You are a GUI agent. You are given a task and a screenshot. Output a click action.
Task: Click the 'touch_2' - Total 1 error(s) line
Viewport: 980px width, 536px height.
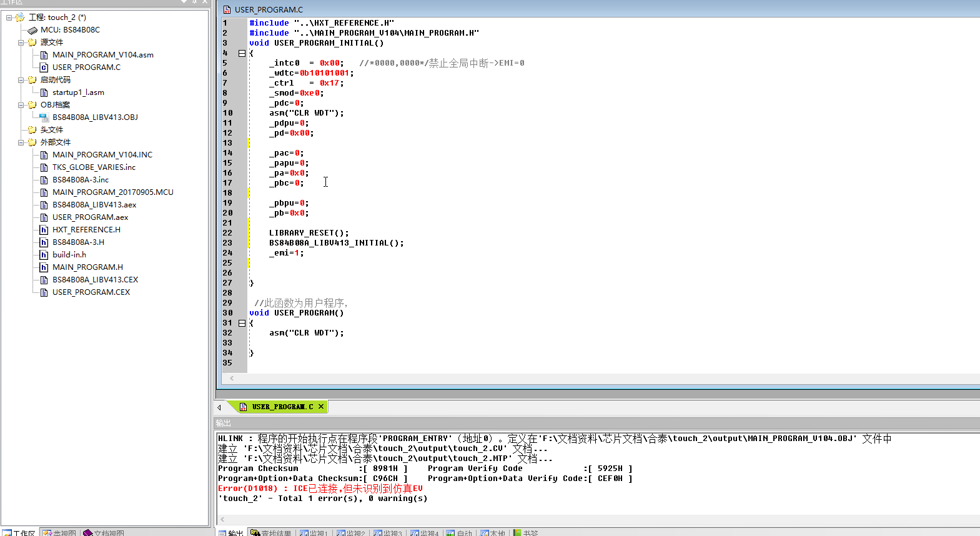pos(323,499)
